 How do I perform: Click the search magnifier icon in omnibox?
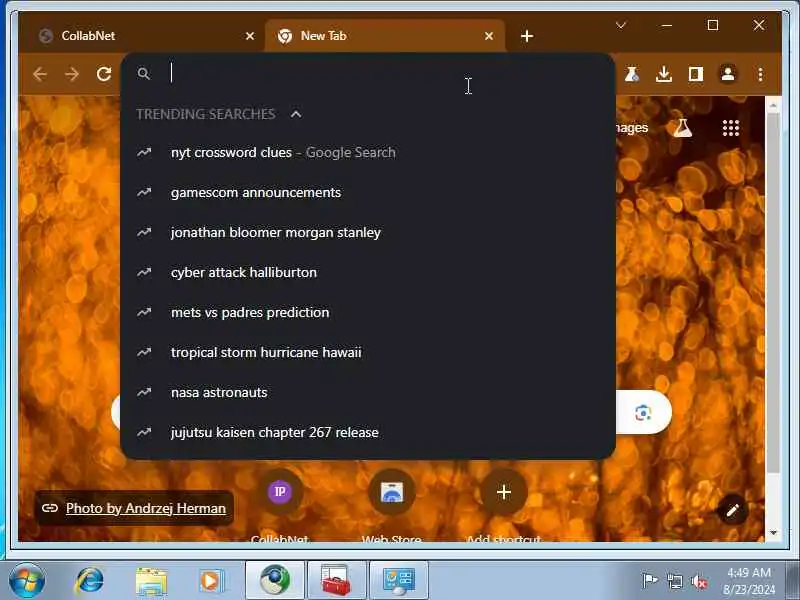[144, 73]
